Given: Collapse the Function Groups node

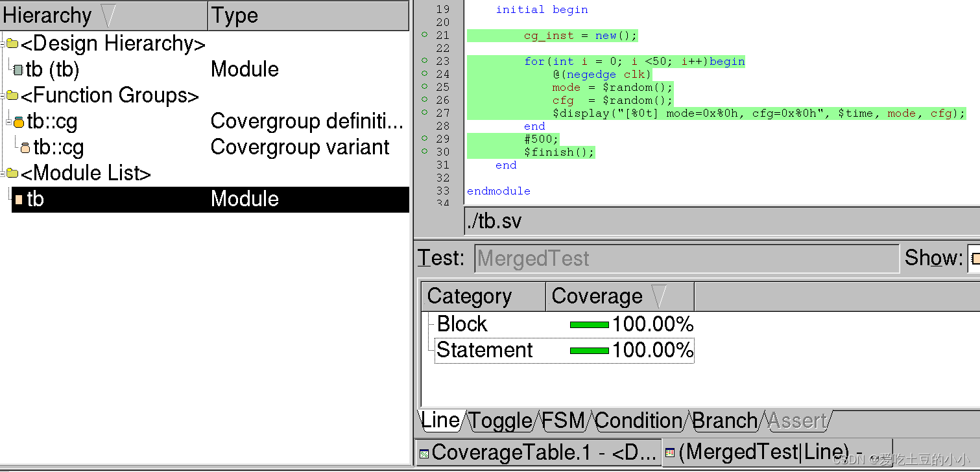Looking at the screenshot, I should [3, 95].
